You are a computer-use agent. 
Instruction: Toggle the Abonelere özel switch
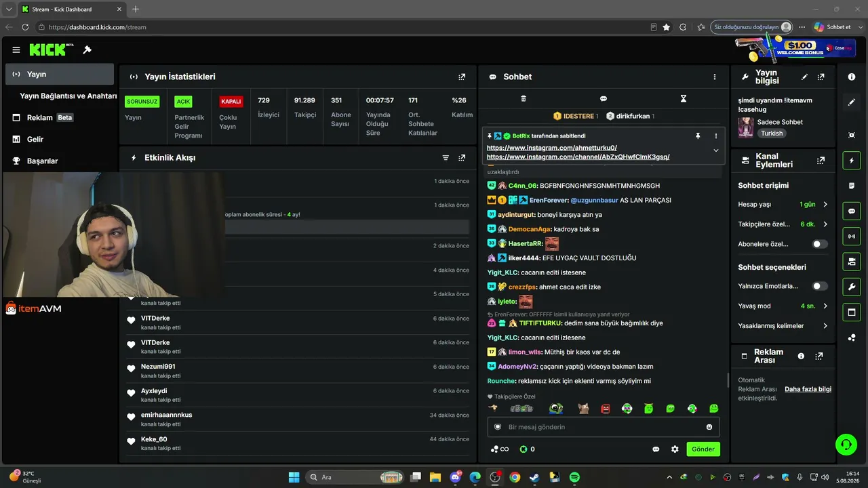pos(820,244)
